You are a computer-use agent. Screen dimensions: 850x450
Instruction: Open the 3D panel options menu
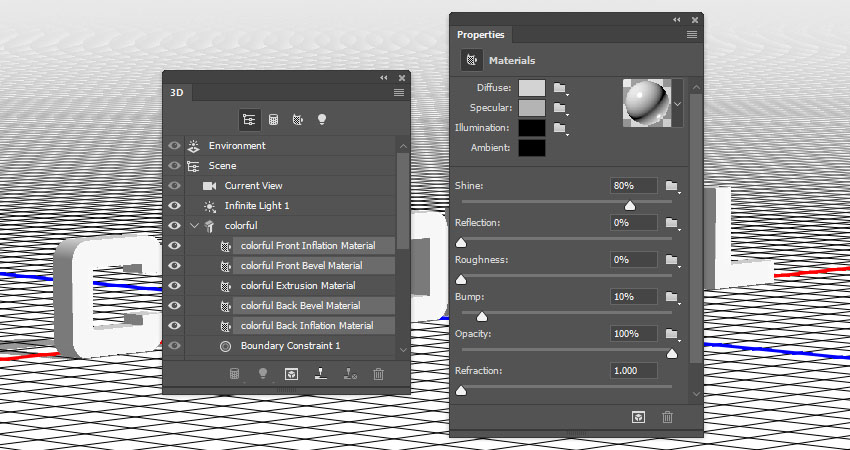pyautogui.click(x=399, y=93)
